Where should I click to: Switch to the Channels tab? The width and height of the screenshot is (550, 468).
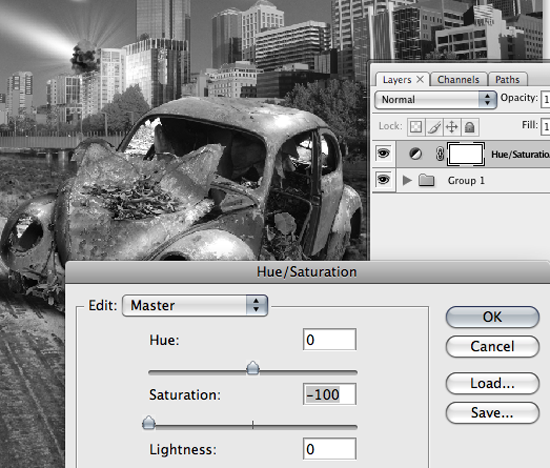point(458,80)
